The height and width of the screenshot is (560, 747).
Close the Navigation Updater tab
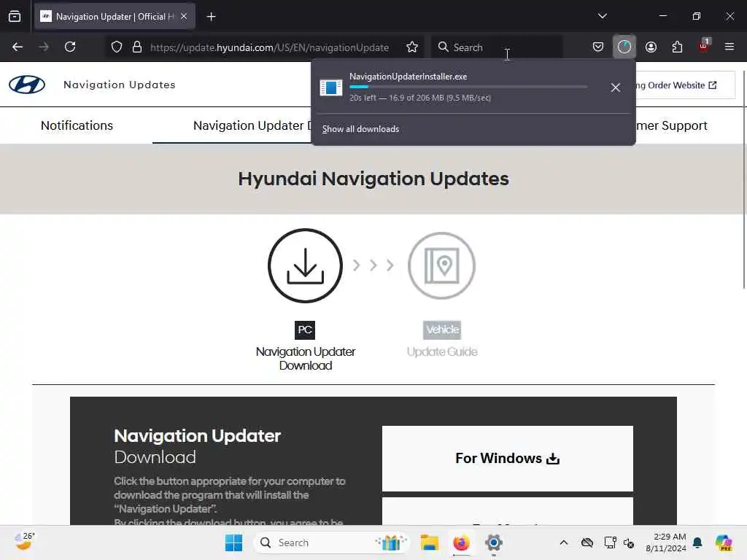[x=184, y=16]
